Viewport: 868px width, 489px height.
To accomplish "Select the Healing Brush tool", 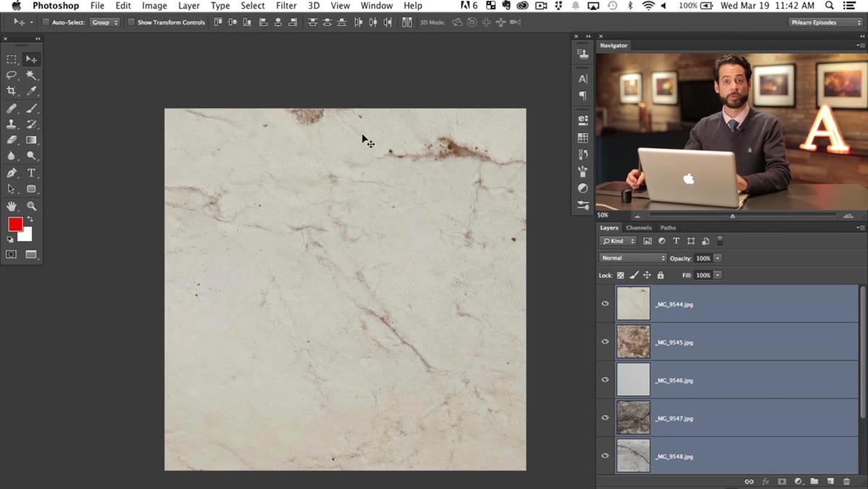I will click(12, 109).
